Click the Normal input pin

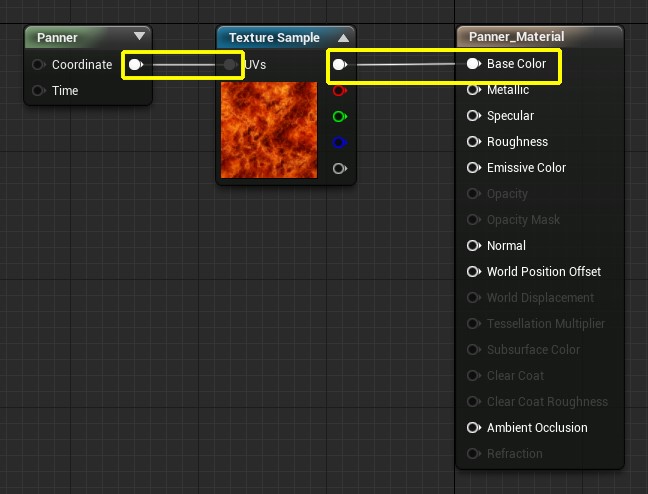(x=474, y=246)
